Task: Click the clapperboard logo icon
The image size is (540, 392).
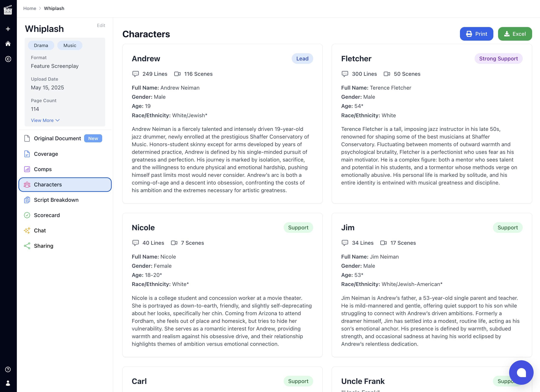Action: (x=8, y=10)
